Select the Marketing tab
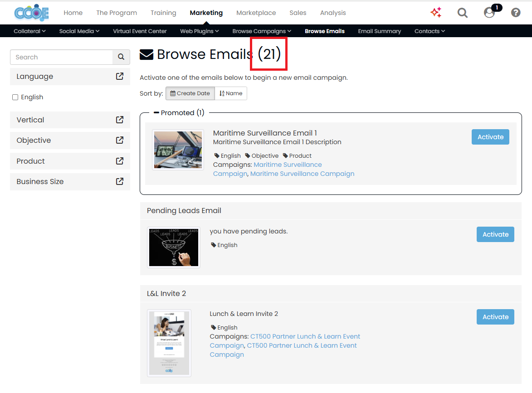532x393 pixels. click(x=206, y=13)
